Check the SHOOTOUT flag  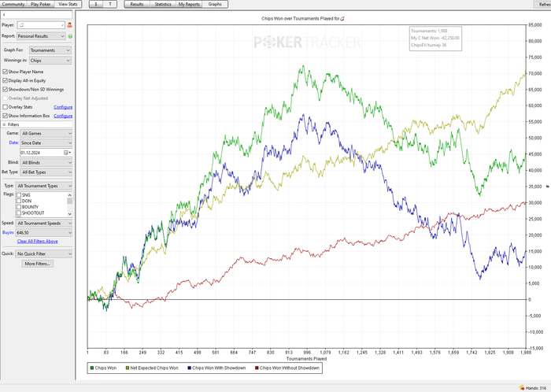point(19,213)
